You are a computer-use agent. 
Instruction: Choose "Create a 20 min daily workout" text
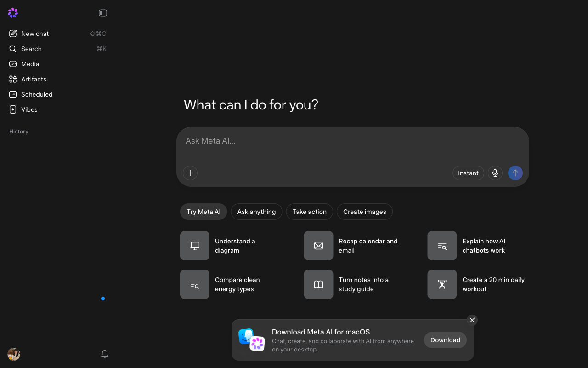tap(493, 284)
